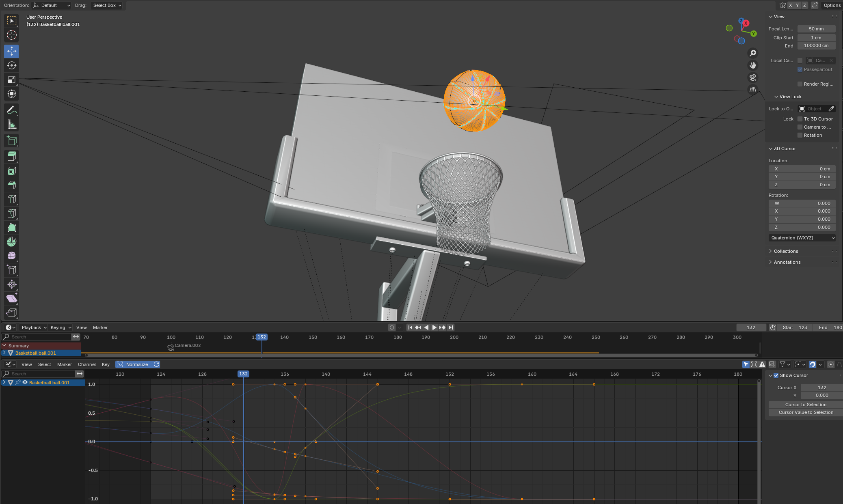Viewport: 843px width, 504px height.
Task: Enable the Passepartout checkbox
Action: tap(800, 69)
